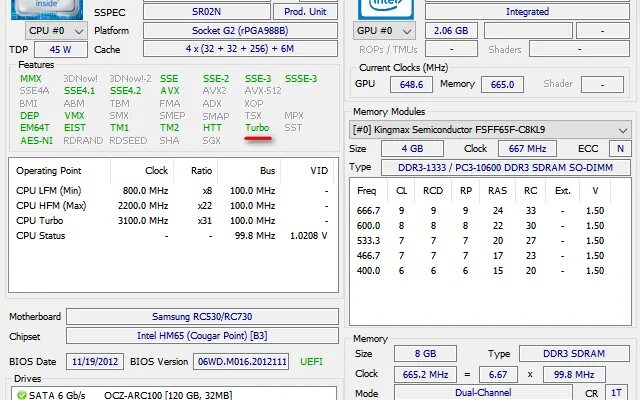Click the SSE4.2 feature label
Image resolution: width=640 pixels, height=400 pixels.
click(125, 91)
